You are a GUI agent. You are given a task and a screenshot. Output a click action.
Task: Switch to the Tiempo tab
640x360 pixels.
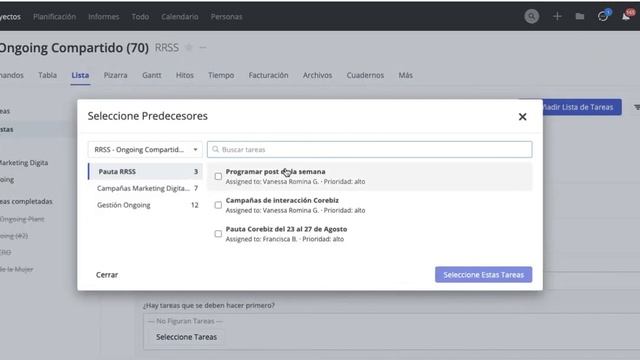(x=221, y=75)
